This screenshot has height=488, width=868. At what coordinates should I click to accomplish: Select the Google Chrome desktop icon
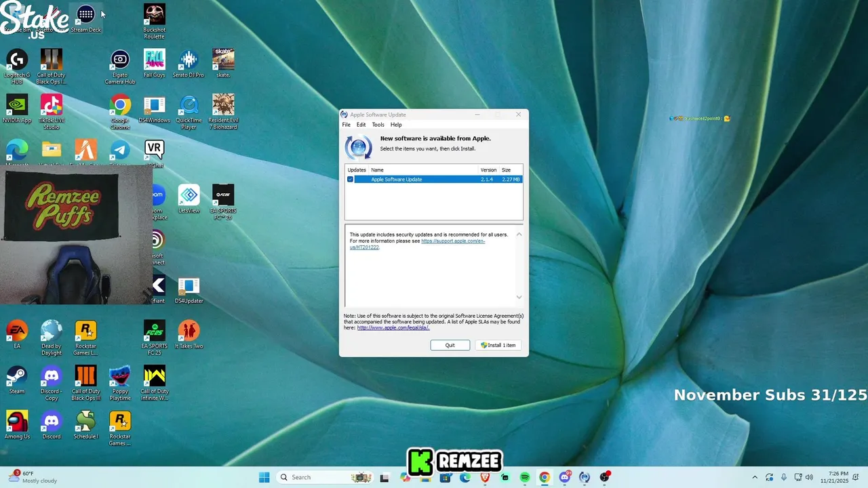(x=120, y=112)
